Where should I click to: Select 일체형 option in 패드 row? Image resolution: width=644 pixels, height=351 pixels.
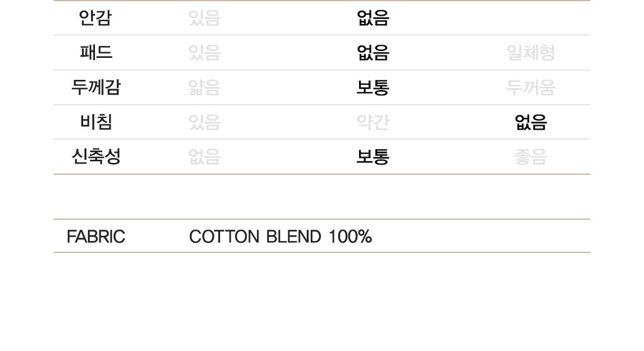coord(531,53)
